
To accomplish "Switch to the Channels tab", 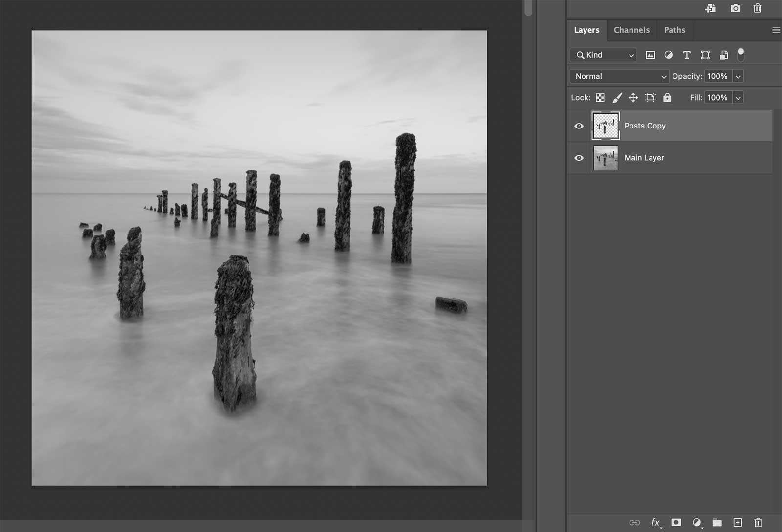I will pos(631,30).
